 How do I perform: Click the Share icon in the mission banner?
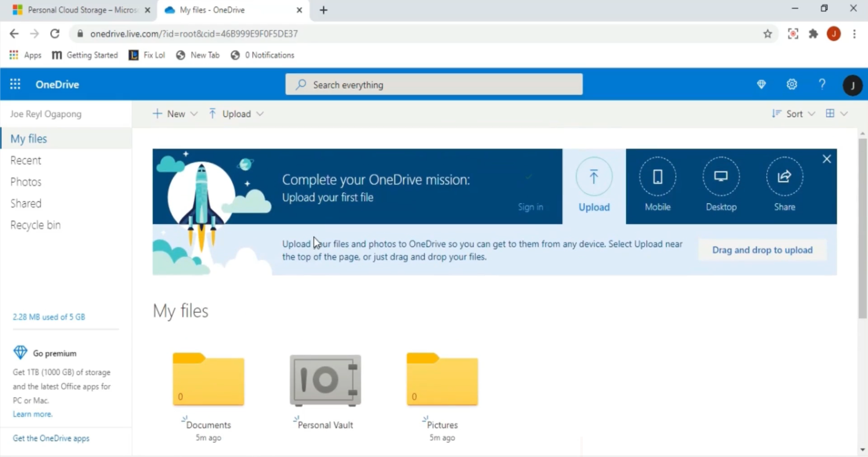click(x=784, y=176)
